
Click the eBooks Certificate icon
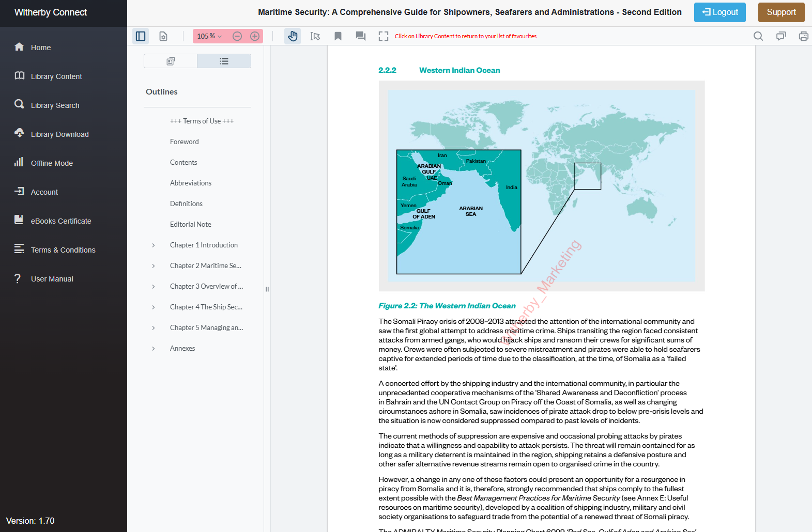(x=19, y=220)
